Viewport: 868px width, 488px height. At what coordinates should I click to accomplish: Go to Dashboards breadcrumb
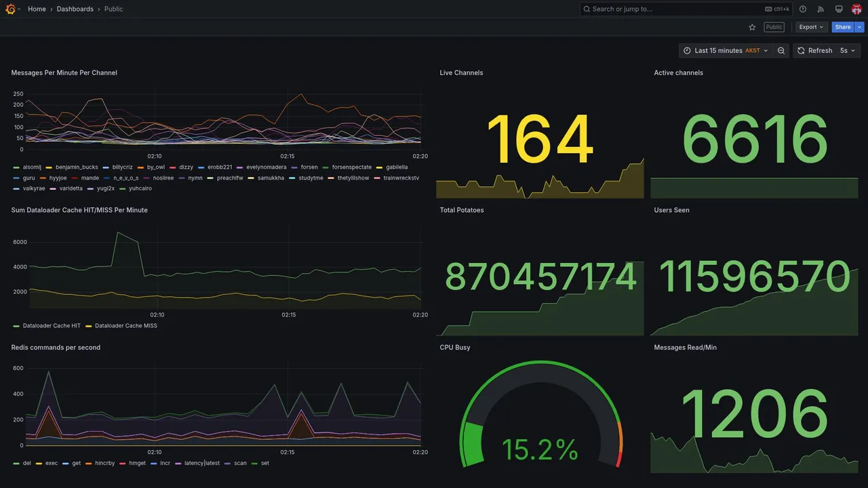(75, 9)
